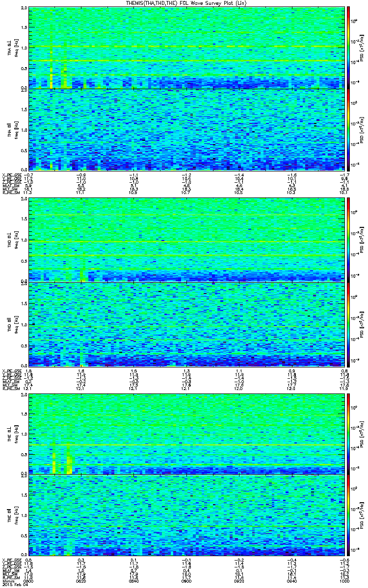Click the R_RE_SM row label under the THA plots
368x588 pixels.
(11, 193)
